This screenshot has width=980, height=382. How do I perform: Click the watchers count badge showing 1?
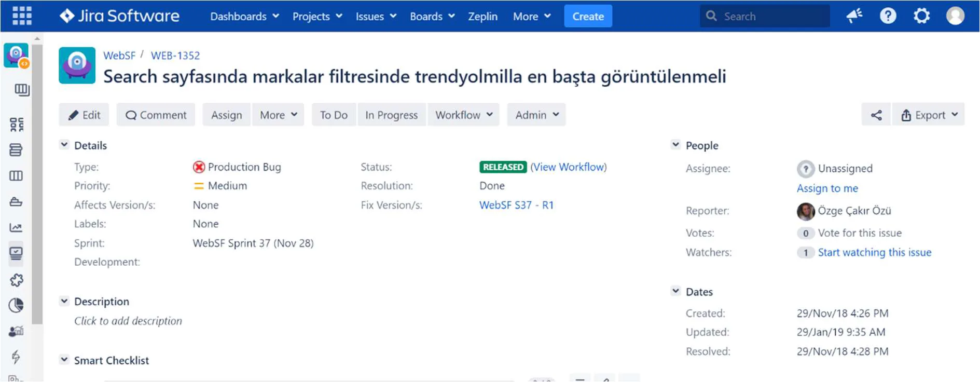tap(805, 253)
